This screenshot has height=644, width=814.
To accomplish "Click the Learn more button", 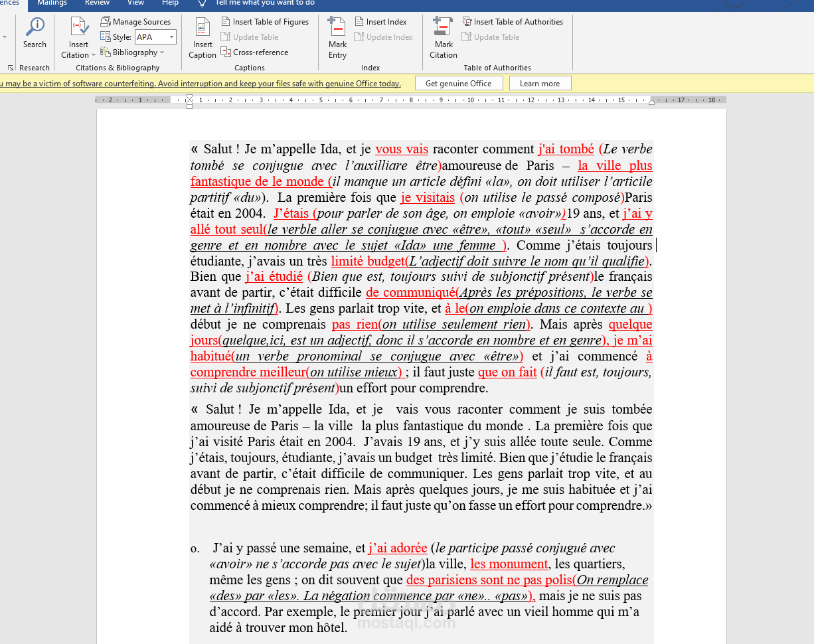I will (540, 84).
